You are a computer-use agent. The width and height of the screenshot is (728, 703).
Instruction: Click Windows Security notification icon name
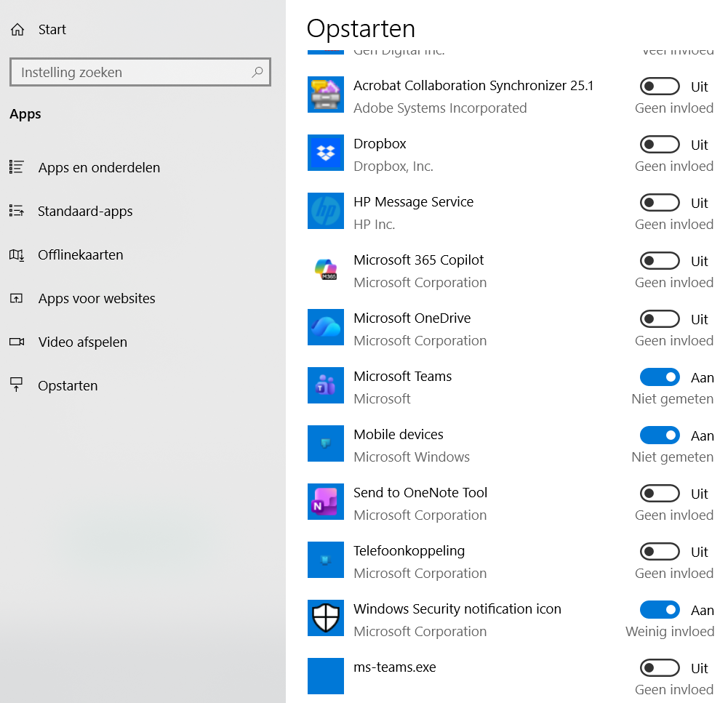click(457, 608)
